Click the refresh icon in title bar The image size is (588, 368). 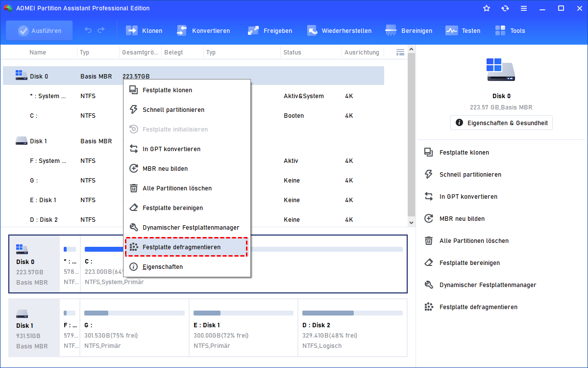tap(505, 8)
